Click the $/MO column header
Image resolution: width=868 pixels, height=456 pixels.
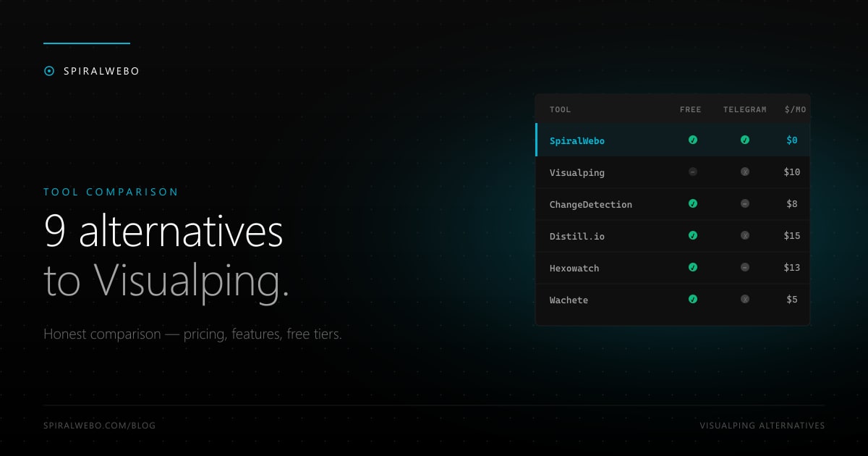[x=795, y=110]
